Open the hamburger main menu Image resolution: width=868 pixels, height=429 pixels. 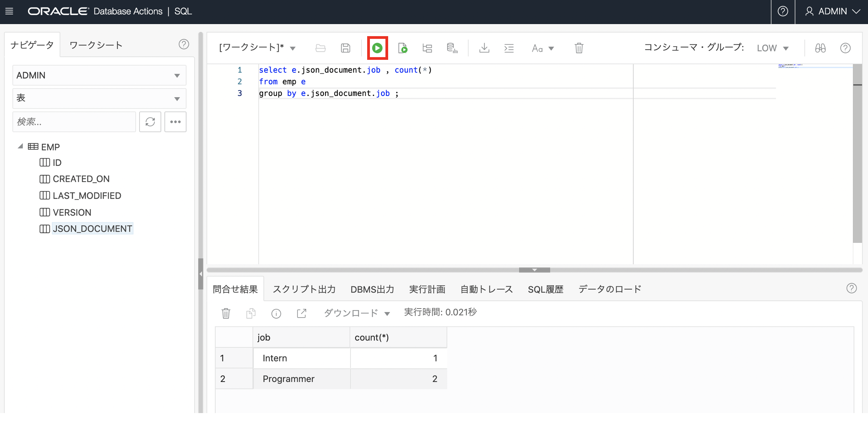[x=9, y=11]
